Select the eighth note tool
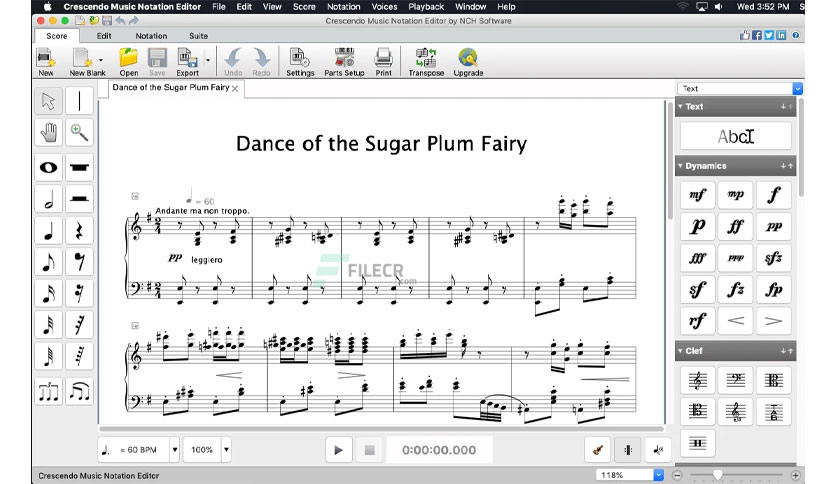The image size is (836, 484). pyautogui.click(x=49, y=262)
